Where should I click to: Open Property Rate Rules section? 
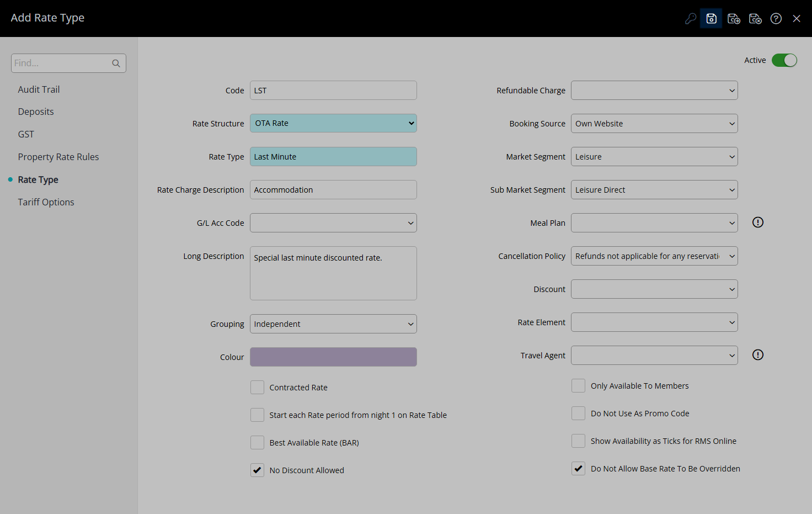[x=58, y=157]
